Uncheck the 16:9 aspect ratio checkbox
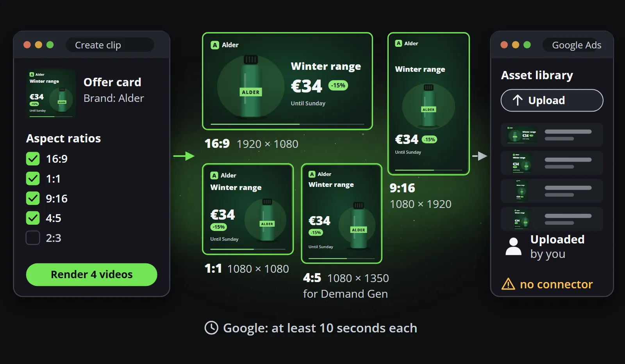 (x=33, y=159)
